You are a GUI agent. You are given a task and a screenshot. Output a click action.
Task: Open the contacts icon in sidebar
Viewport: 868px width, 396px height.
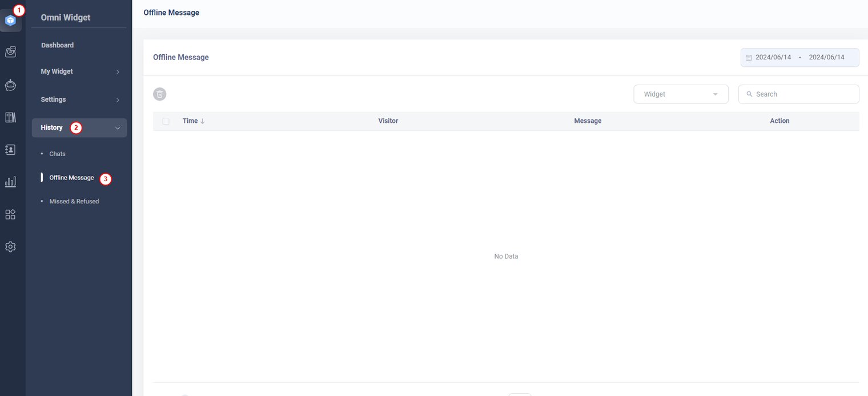point(10,149)
